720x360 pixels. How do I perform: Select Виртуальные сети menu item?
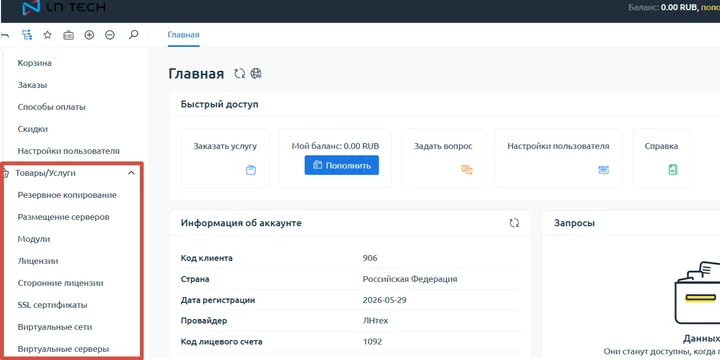click(55, 327)
